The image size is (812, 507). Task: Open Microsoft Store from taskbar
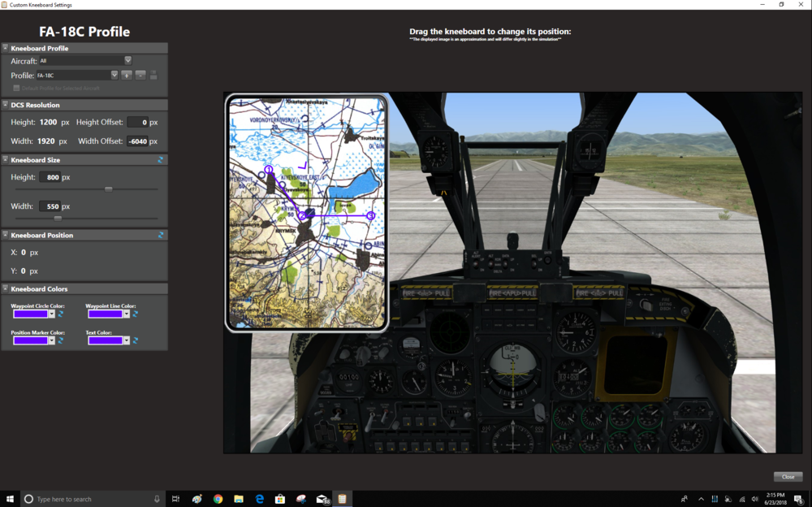point(280,499)
